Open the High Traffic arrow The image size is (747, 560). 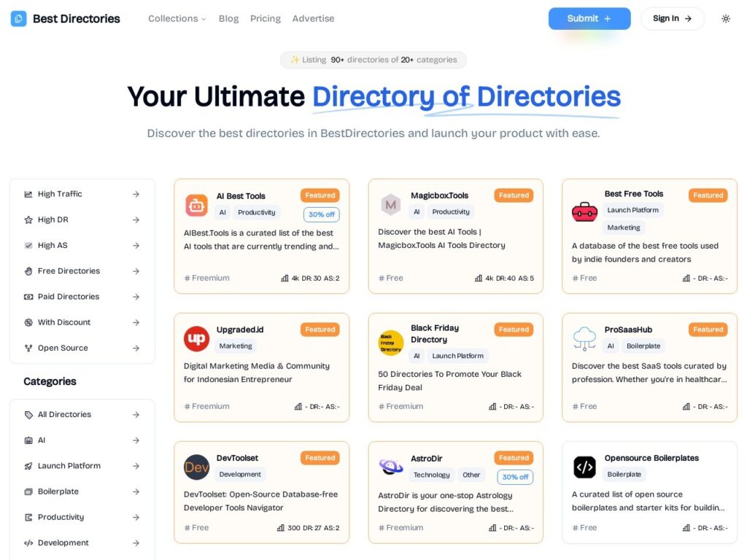coord(136,194)
